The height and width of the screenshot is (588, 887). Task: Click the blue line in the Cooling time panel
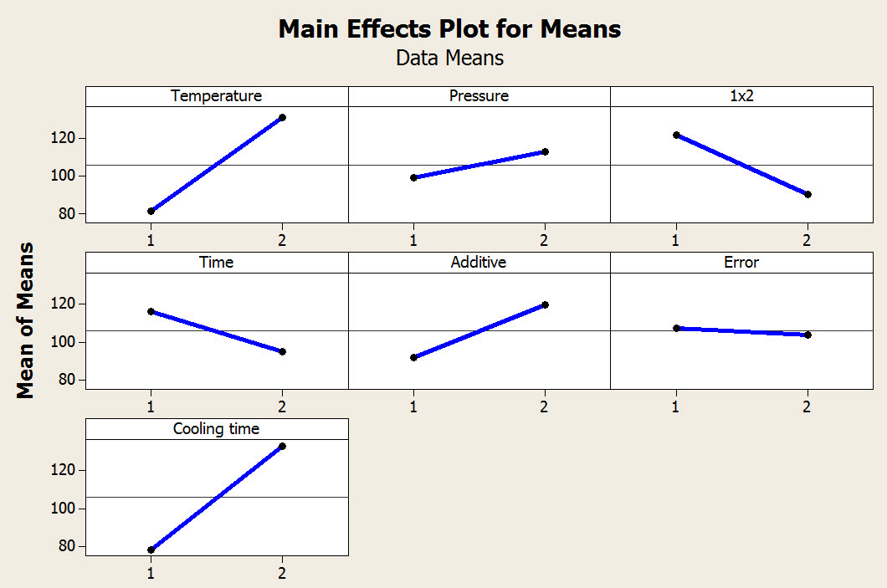click(x=216, y=498)
